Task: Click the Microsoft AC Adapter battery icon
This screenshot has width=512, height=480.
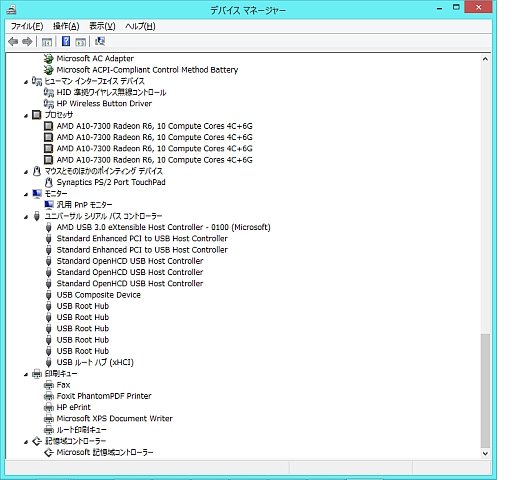Action: (49, 59)
